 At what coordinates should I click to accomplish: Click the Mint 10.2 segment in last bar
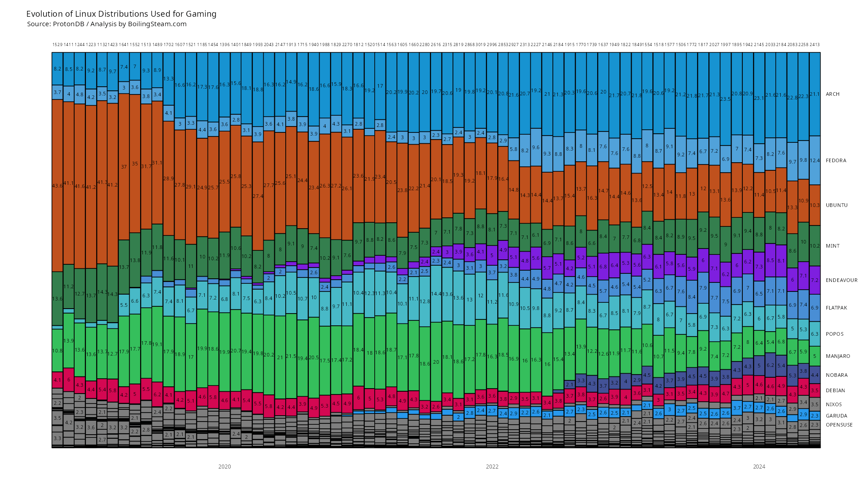[815, 246]
